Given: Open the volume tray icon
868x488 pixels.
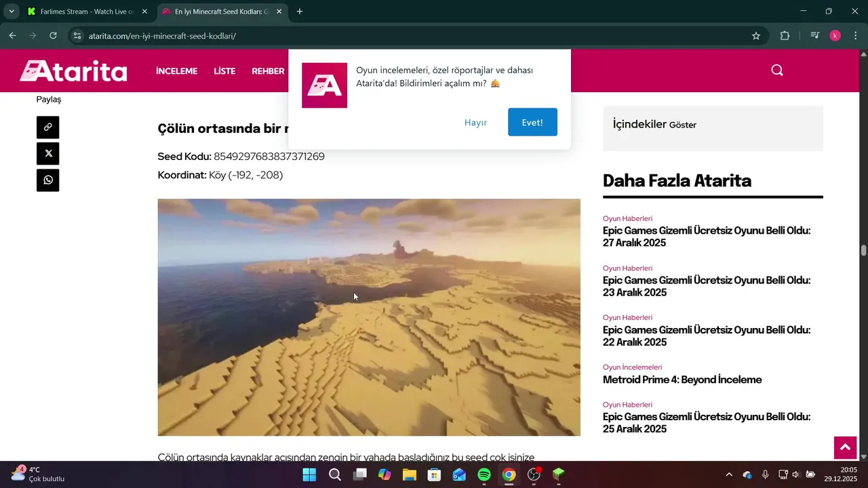Looking at the screenshot, I should (796, 474).
